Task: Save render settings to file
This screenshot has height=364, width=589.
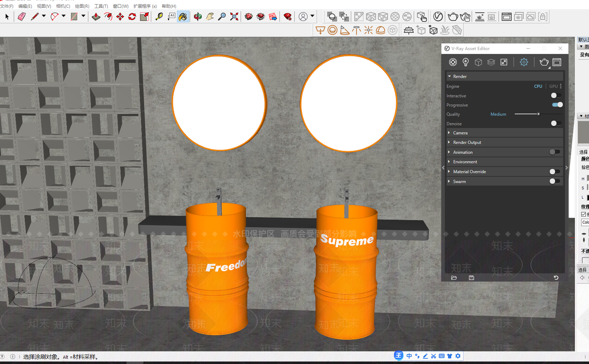Action: point(472,278)
